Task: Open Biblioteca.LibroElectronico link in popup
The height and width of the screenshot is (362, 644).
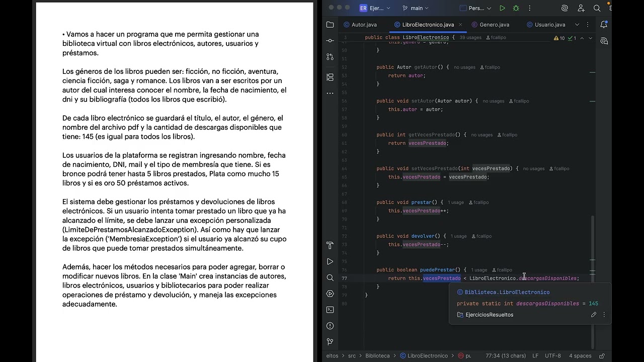Action: click(507, 292)
